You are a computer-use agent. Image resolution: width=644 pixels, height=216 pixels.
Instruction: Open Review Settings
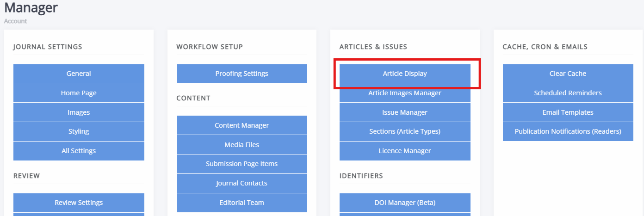coord(79,203)
